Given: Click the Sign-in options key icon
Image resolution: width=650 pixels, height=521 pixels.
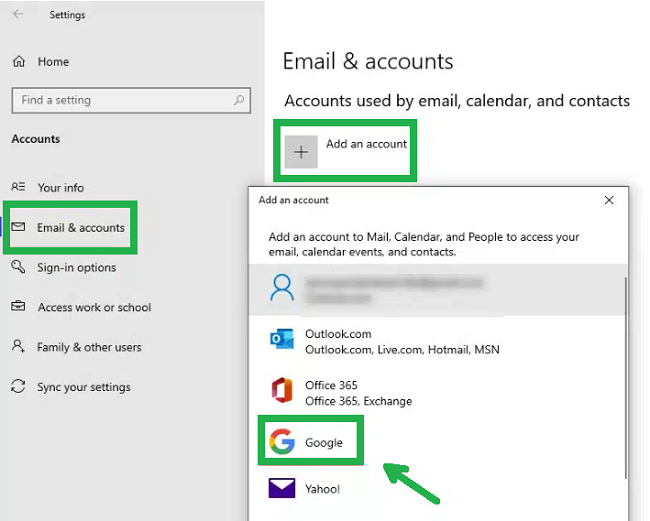Looking at the screenshot, I should [18, 268].
